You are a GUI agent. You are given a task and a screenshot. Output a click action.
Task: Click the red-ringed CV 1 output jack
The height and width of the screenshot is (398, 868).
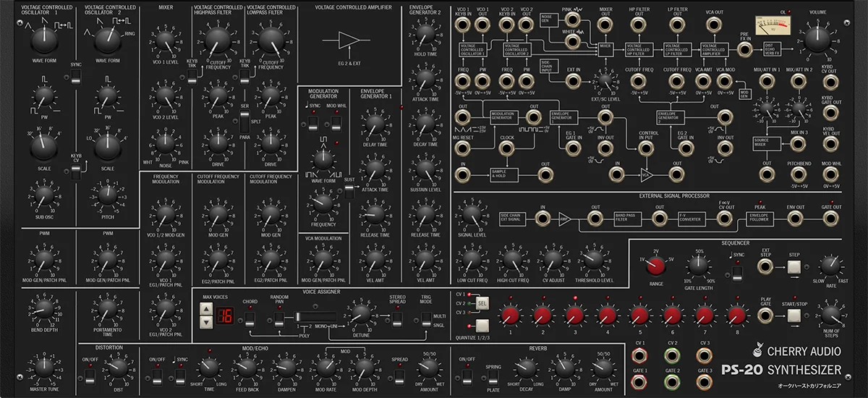tap(639, 355)
